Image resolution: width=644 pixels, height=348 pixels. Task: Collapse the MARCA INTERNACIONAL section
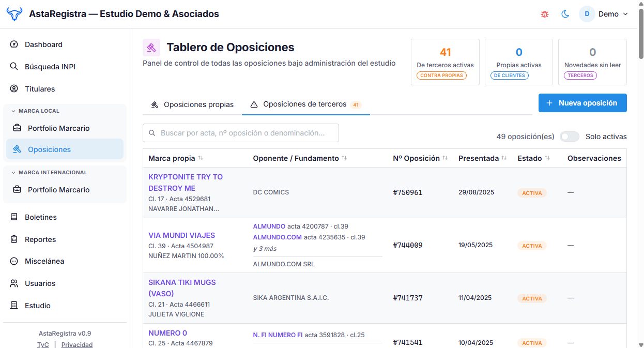[x=49, y=172]
